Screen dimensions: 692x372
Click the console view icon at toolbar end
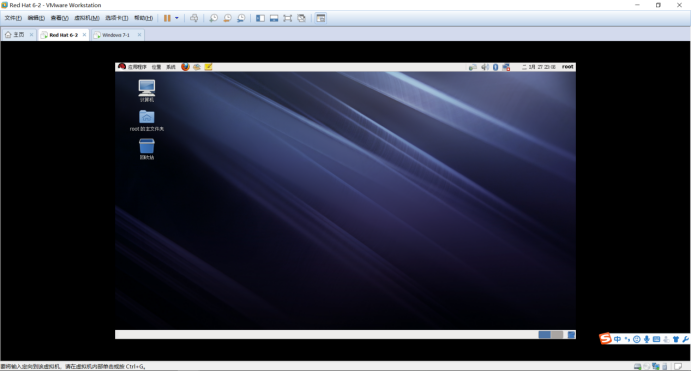pos(321,18)
